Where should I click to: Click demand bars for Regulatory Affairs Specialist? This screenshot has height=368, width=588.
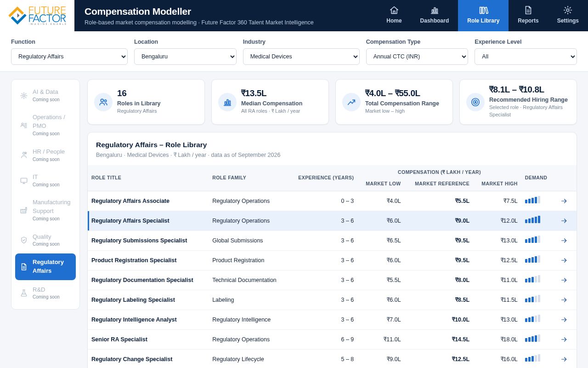click(x=532, y=220)
